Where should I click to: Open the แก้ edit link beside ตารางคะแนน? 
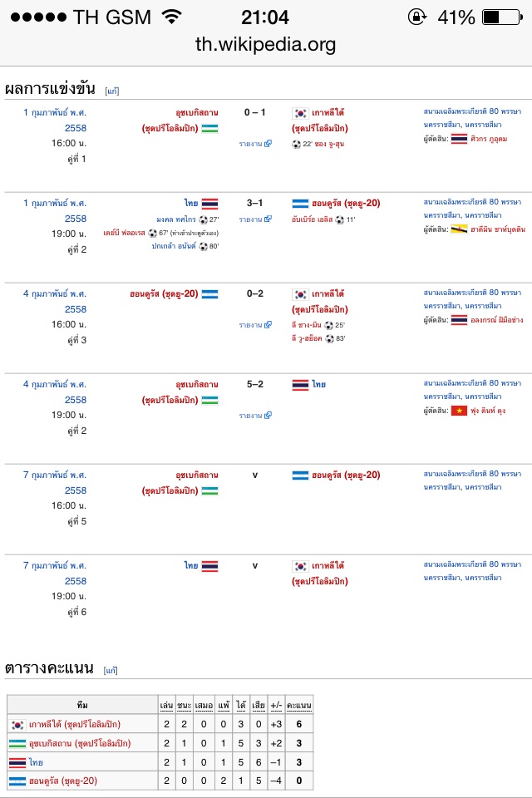tap(111, 670)
